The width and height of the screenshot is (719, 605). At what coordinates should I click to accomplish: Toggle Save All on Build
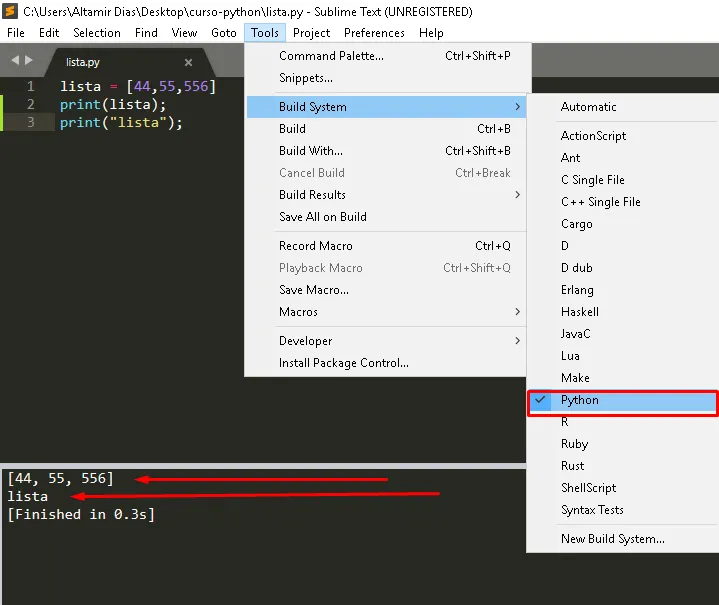click(x=387, y=217)
